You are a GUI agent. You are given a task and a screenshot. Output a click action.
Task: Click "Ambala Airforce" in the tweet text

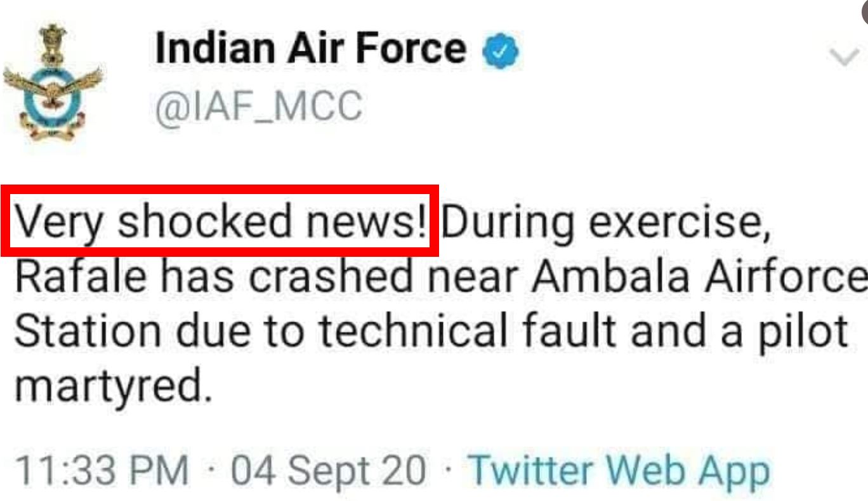(699, 277)
